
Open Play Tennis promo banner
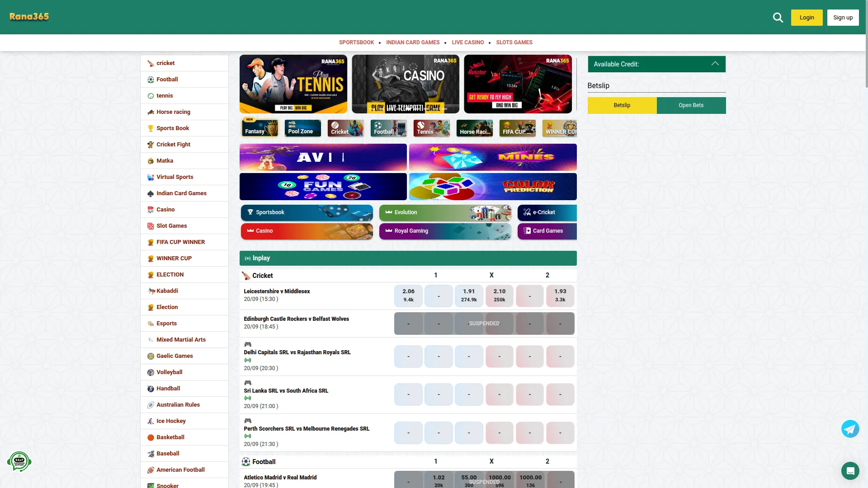coord(293,84)
